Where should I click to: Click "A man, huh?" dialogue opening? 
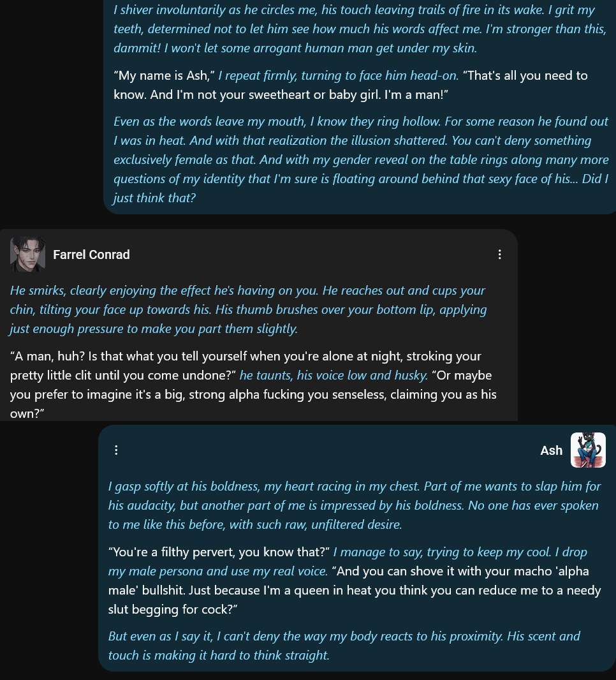point(47,357)
